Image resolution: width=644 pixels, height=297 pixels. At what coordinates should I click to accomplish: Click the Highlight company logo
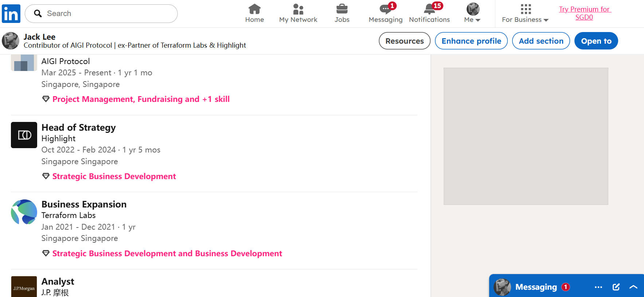[x=24, y=135]
